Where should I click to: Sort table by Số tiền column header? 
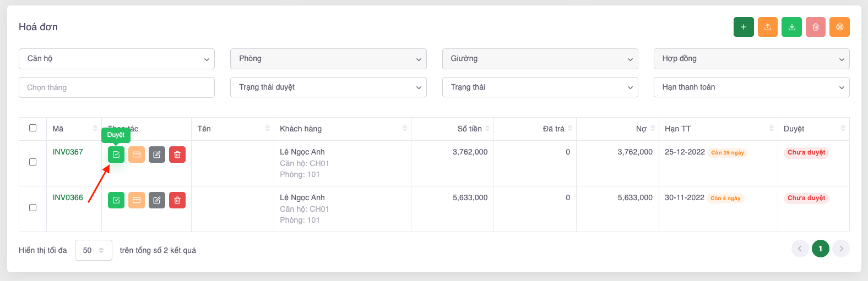(x=469, y=129)
